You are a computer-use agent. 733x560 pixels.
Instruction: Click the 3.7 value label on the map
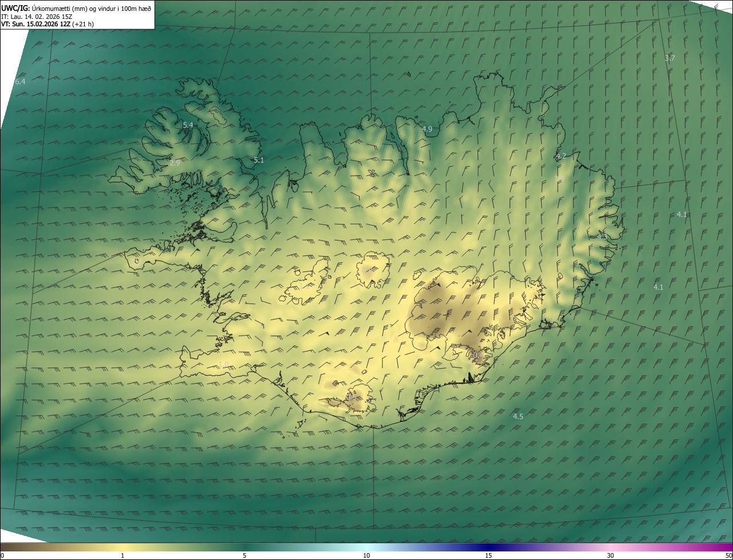(670, 58)
